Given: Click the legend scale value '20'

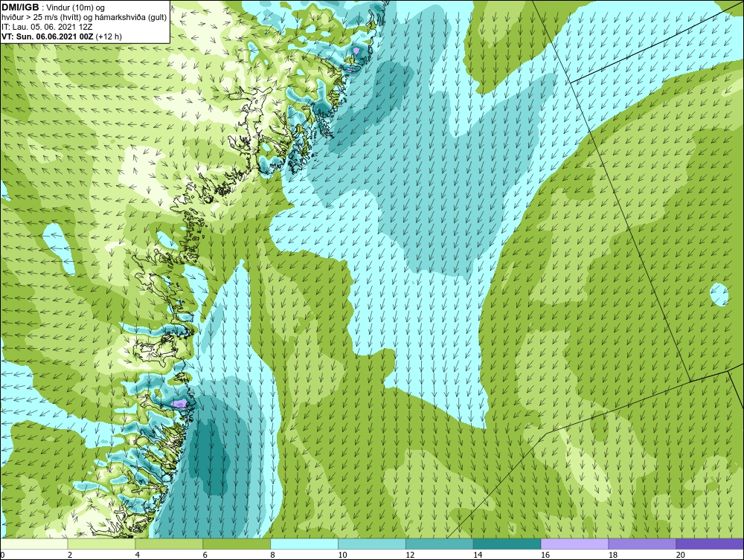Looking at the screenshot, I should click(x=681, y=555).
